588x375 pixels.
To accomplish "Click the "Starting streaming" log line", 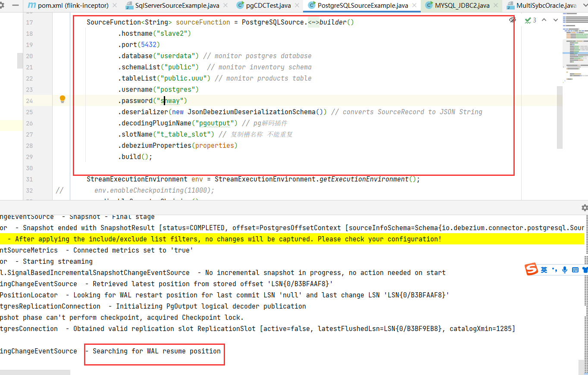I will [58, 261].
